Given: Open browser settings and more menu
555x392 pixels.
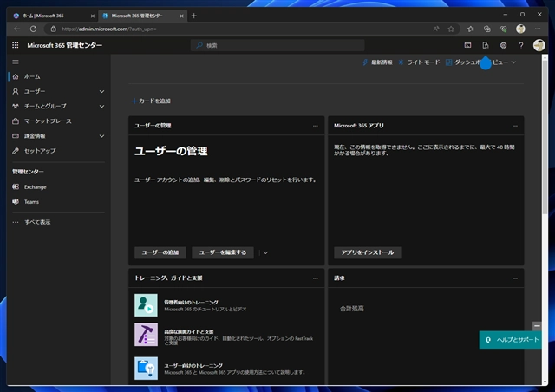Looking at the screenshot, I should click(x=538, y=29).
